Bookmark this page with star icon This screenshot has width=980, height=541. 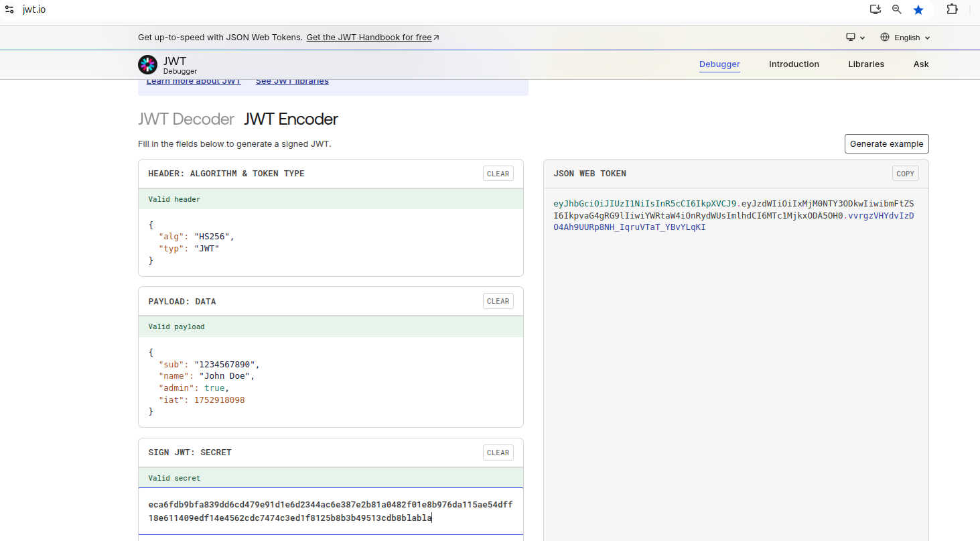pos(918,9)
